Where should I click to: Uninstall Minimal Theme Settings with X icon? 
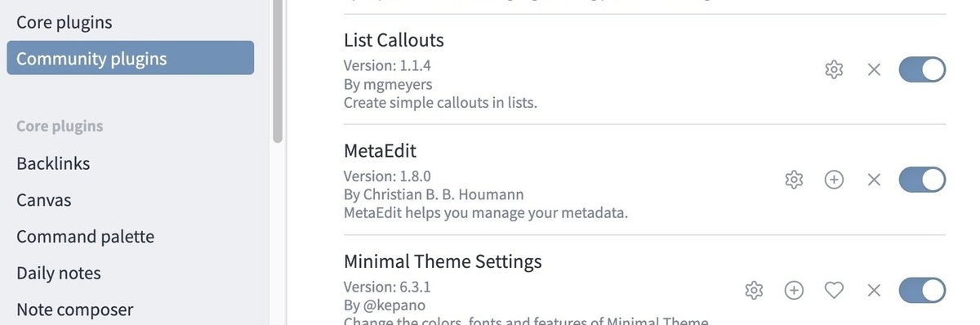[x=874, y=290]
